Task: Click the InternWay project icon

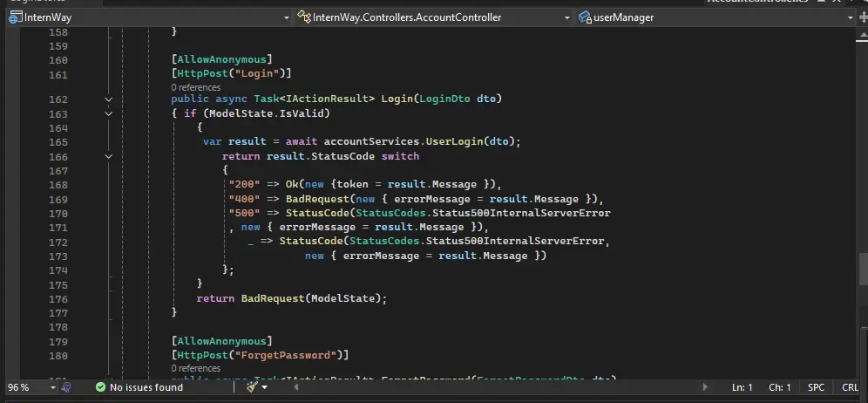Action: pyautogui.click(x=16, y=17)
